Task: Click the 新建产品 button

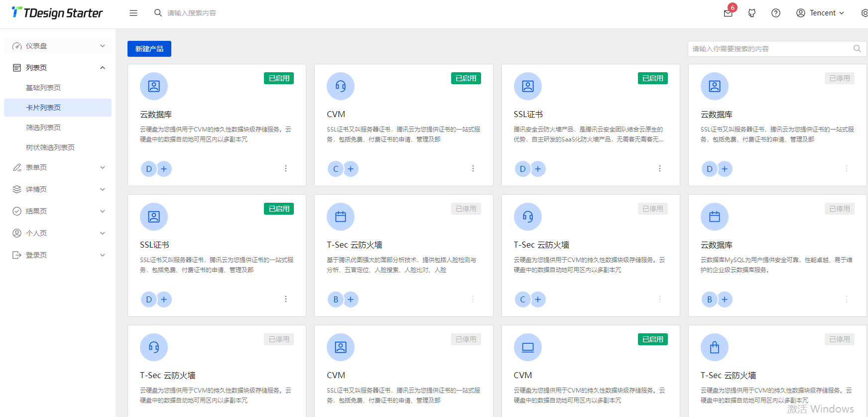Action: pos(149,49)
